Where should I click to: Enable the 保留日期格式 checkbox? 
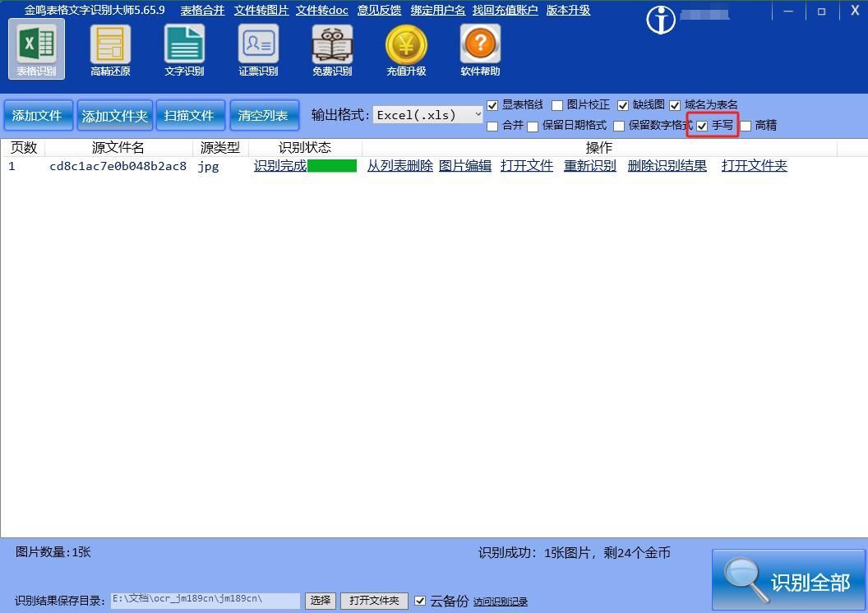533,127
